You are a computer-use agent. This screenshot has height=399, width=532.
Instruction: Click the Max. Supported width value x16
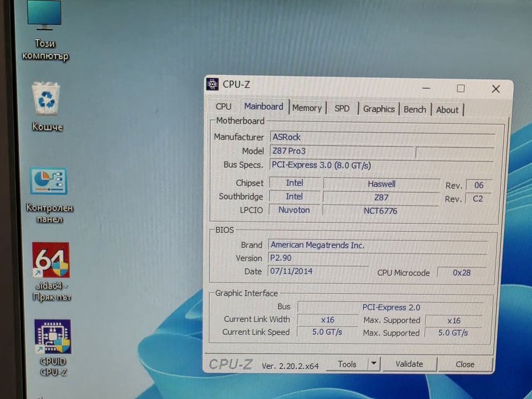tap(454, 320)
